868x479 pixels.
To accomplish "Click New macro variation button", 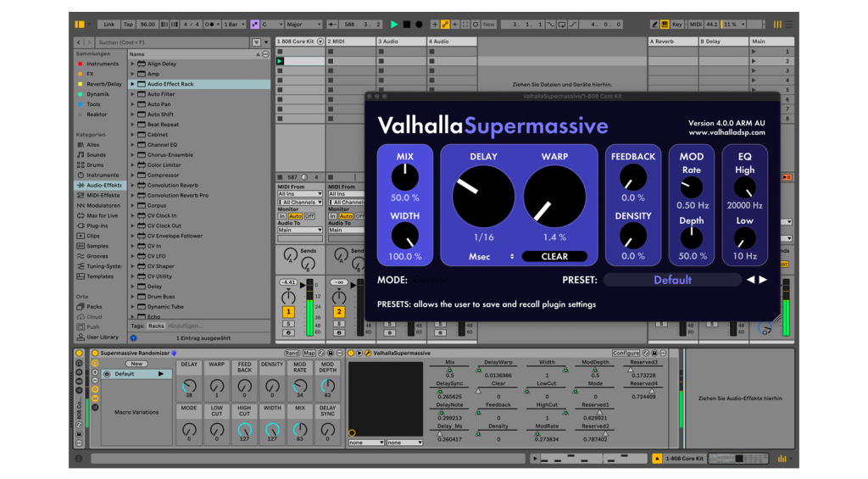I will [x=136, y=364].
